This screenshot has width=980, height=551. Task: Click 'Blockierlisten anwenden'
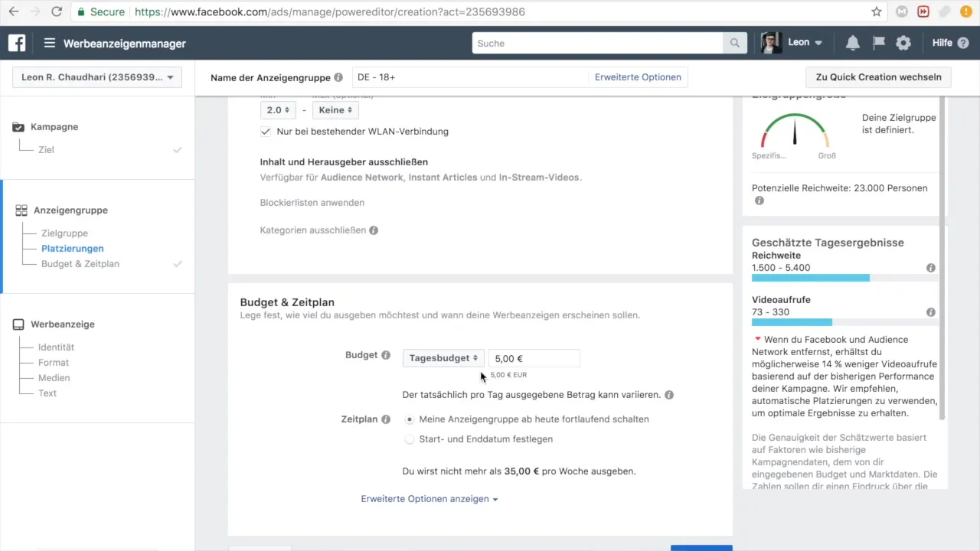pyautogui.click(x=312, y=203)
